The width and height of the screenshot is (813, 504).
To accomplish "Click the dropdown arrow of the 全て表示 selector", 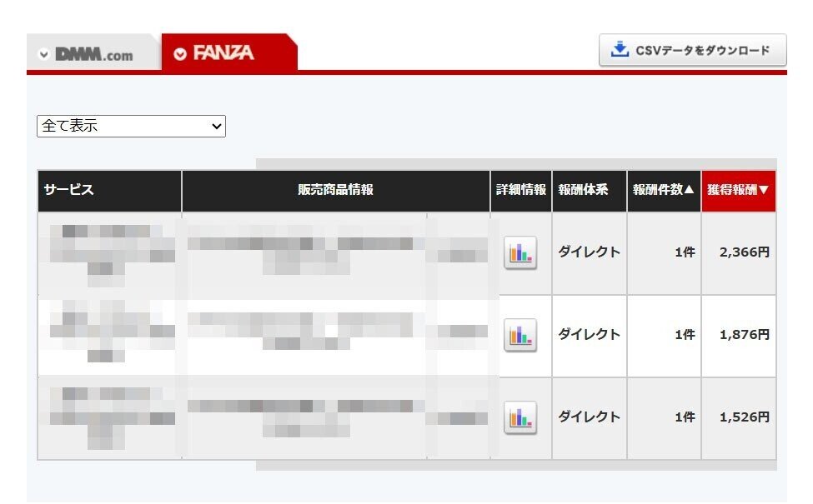I will click(218, 126).
